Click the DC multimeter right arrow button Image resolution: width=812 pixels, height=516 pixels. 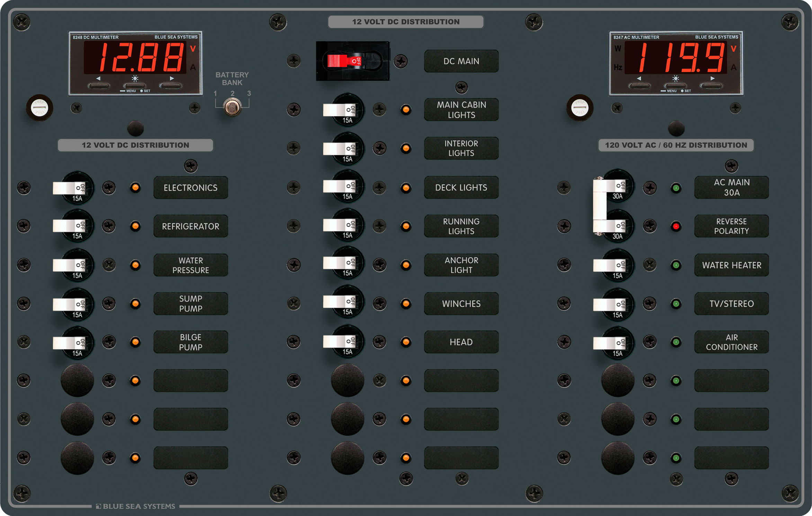tap(171, 85)
